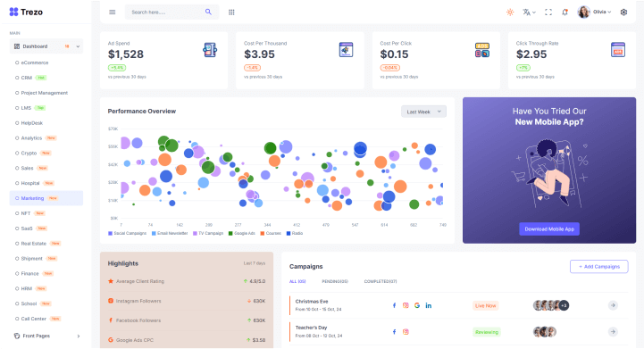This screenshot has width=644, height=349.
Task: Open the Last Week dropdown
Action: pyautogui.click(x=423, y=112)
